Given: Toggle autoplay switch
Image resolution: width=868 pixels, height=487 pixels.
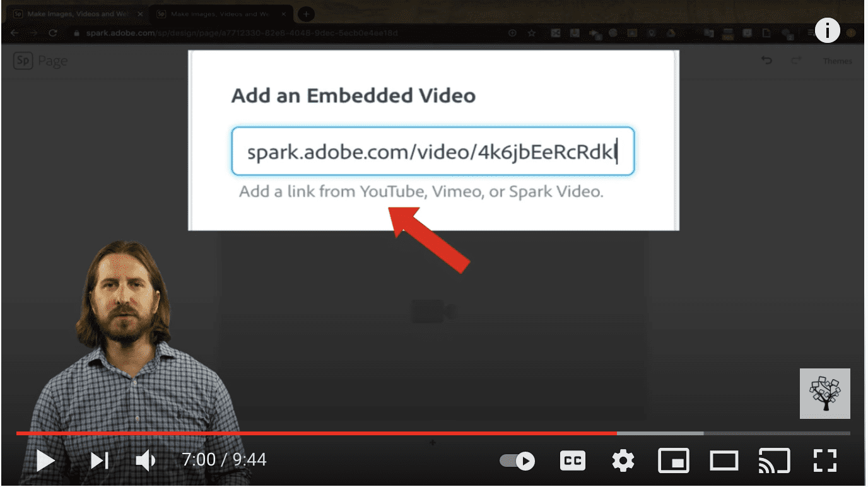Looking at the screenshot, I should point(517,461).
